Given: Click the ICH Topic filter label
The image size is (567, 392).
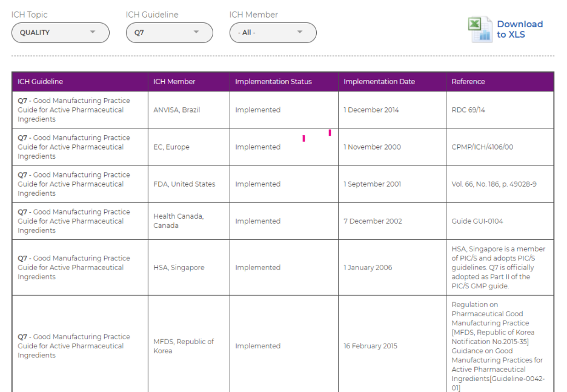Looking at the screenshot, I should click(29, 15).
